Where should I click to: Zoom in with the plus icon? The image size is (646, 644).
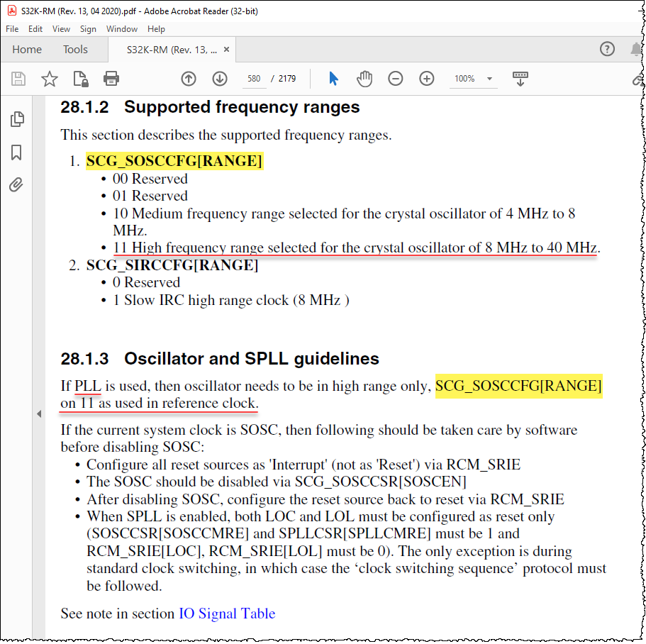pos(426,79)
